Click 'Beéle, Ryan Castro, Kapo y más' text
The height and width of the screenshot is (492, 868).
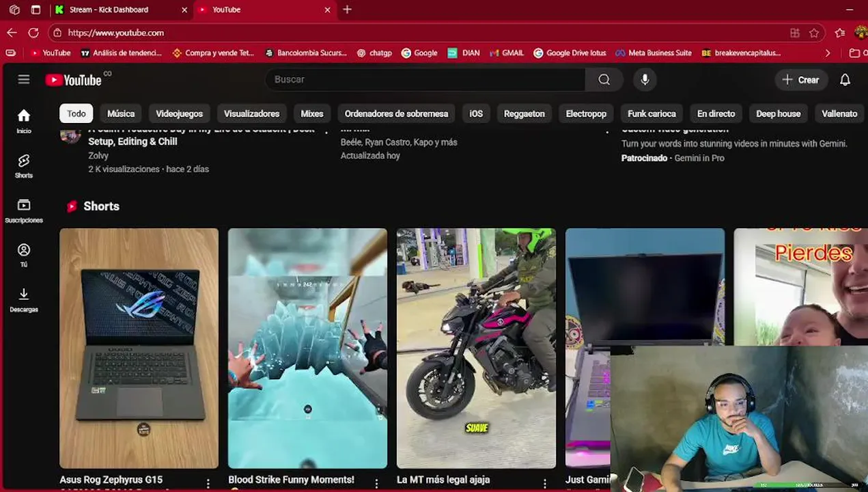tap(399, 142)
